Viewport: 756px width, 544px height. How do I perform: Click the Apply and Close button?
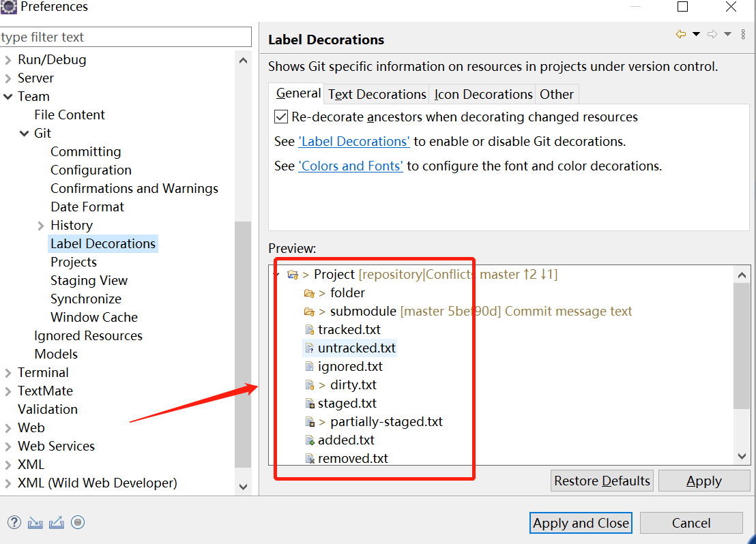coord(581,523)
